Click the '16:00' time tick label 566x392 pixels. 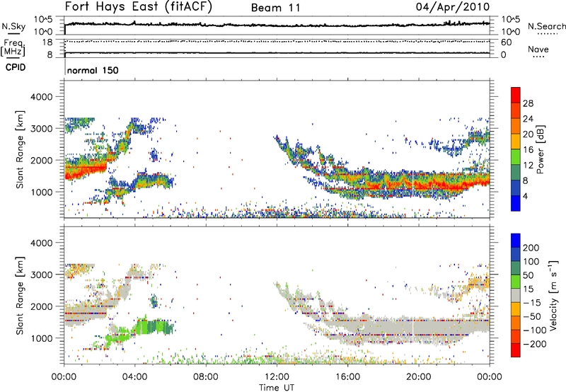[x=347, y=377]
